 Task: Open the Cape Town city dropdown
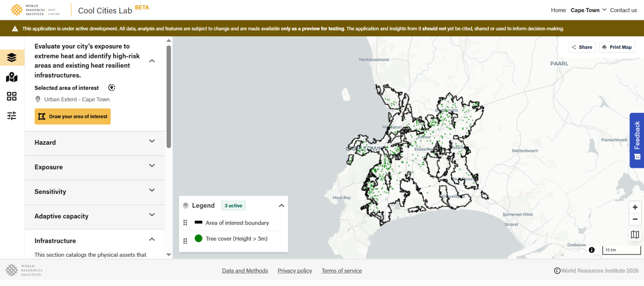tap(588, 10)
